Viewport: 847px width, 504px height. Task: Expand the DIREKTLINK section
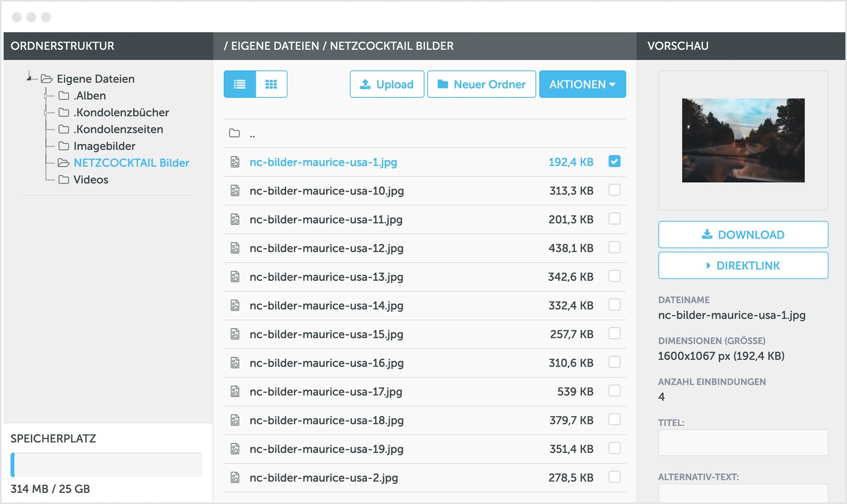(x=743, y=265)
